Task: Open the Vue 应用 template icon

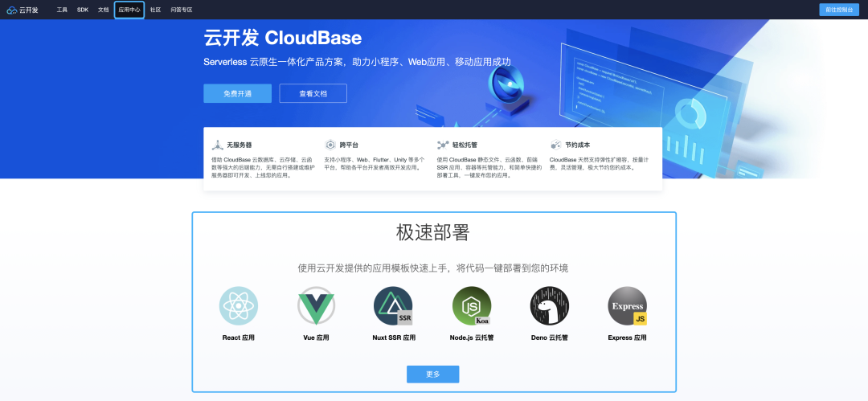Action: click(x=316, y=305)
